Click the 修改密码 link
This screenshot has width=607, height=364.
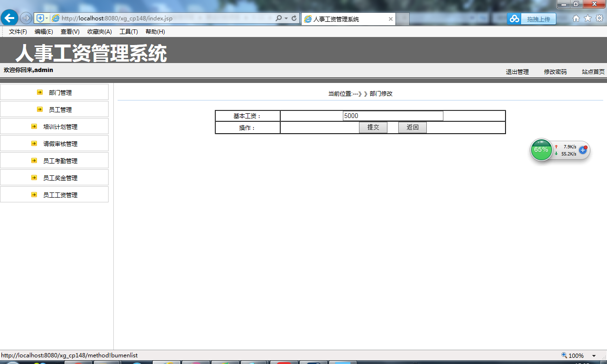point(555,72)
